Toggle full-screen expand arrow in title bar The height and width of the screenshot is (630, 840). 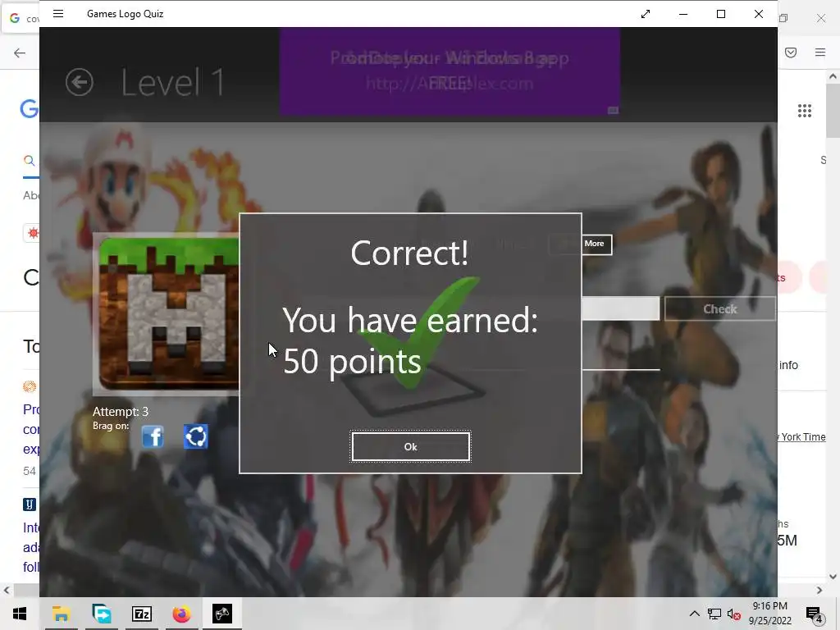click(x=646, y=14)
